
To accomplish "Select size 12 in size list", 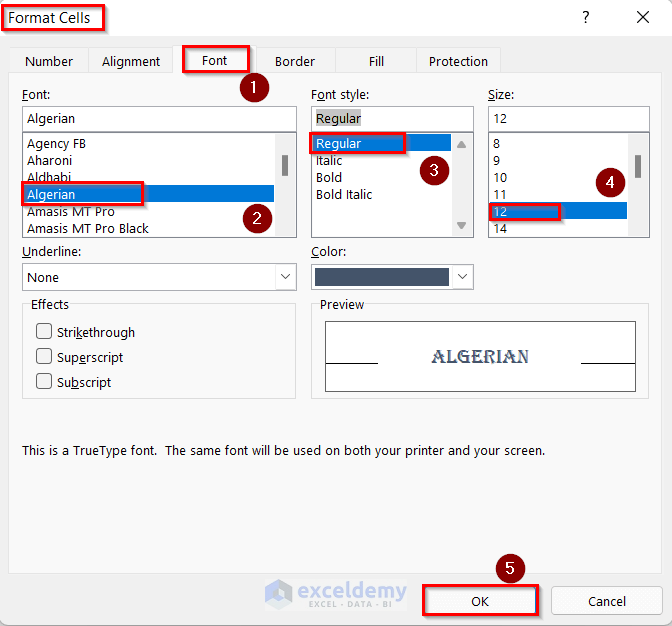I will (558, 211).
